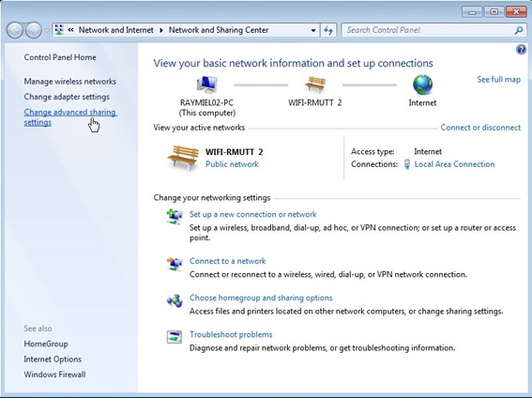
Task: Click the Internet globe icon
Action: click(x=422, y=85)
